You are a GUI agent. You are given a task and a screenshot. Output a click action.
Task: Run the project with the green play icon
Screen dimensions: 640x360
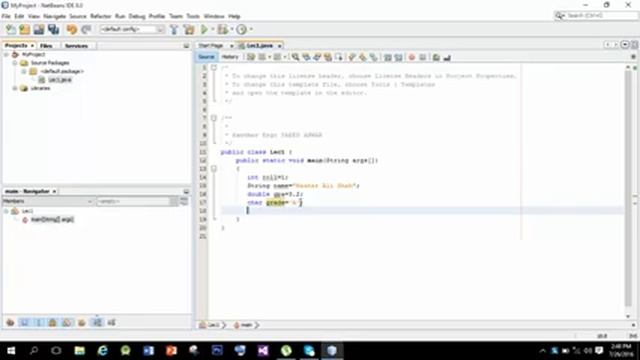pyautogui.click(x=204, y=29)
